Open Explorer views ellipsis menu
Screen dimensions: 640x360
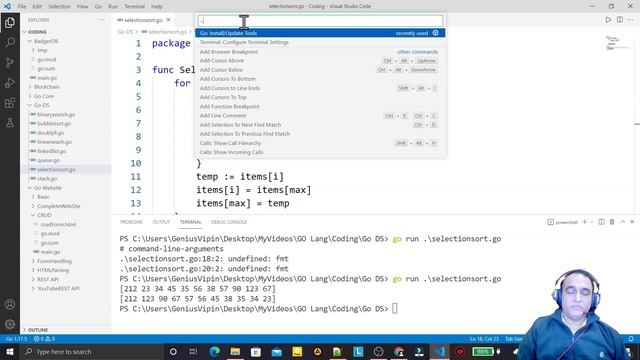(101, 20)
